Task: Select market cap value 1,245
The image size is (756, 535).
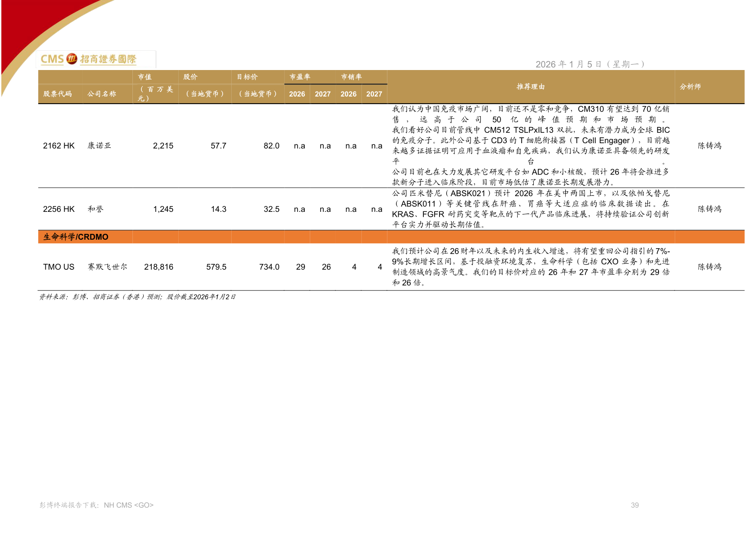Action: (163, 209)
